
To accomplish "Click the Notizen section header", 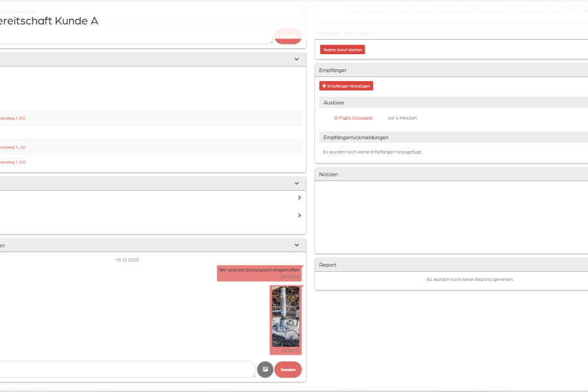I will click(451, 174).
